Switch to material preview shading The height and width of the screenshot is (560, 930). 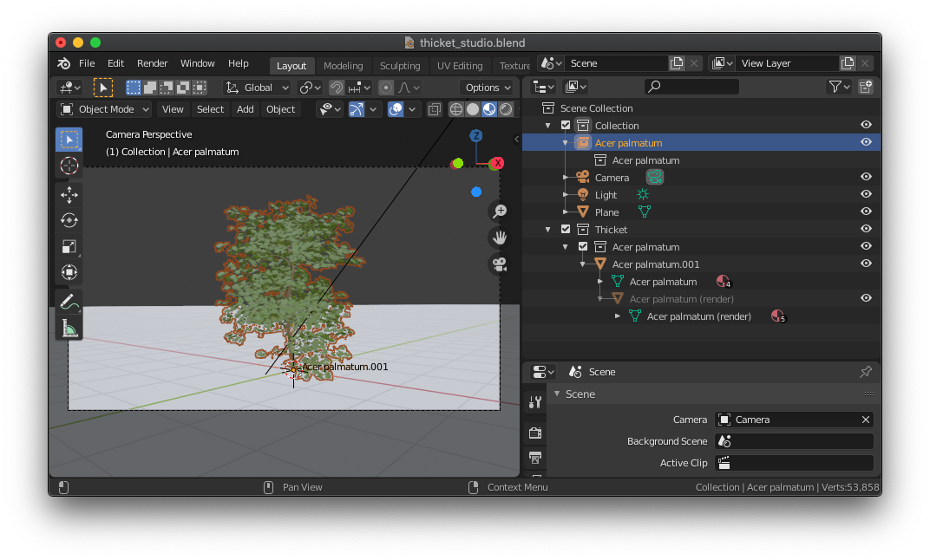(489, 109)
